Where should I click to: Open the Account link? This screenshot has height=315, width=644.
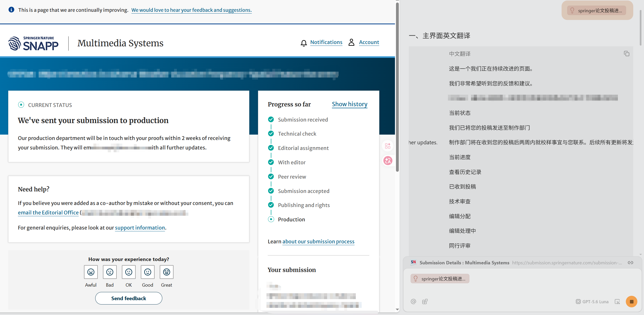369,42
